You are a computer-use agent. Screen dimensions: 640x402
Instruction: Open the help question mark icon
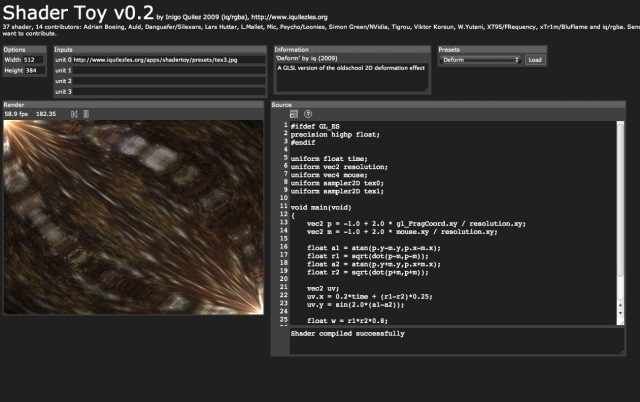click(308, 114)
